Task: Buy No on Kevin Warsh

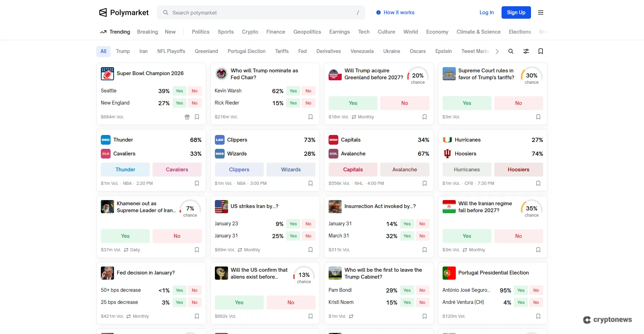Action: click(x=308, y=91)
